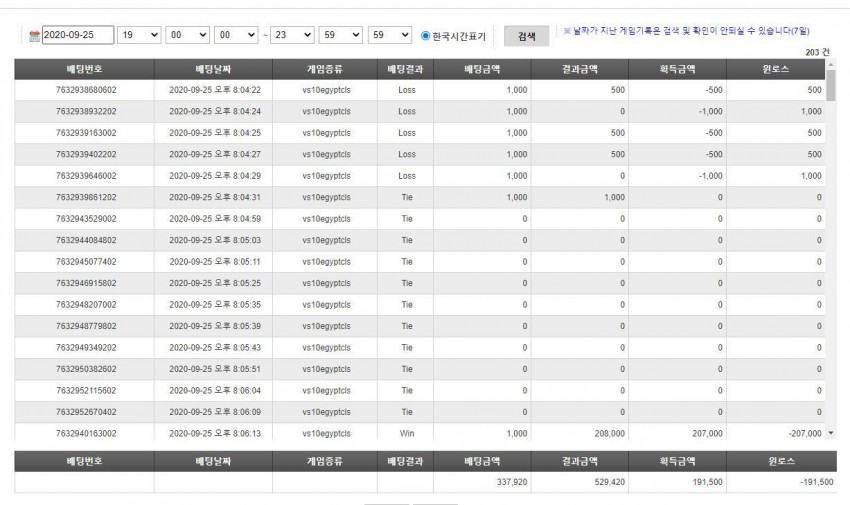
Task: Click the Tie result at 8:04:31
Action: 407,197
